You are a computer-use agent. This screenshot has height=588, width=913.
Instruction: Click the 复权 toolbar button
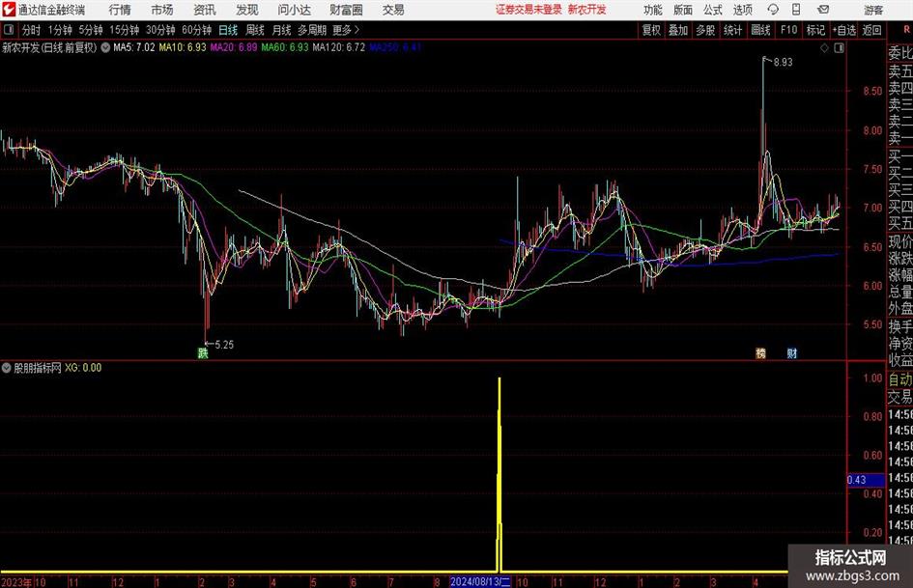[x=651, y=30]
